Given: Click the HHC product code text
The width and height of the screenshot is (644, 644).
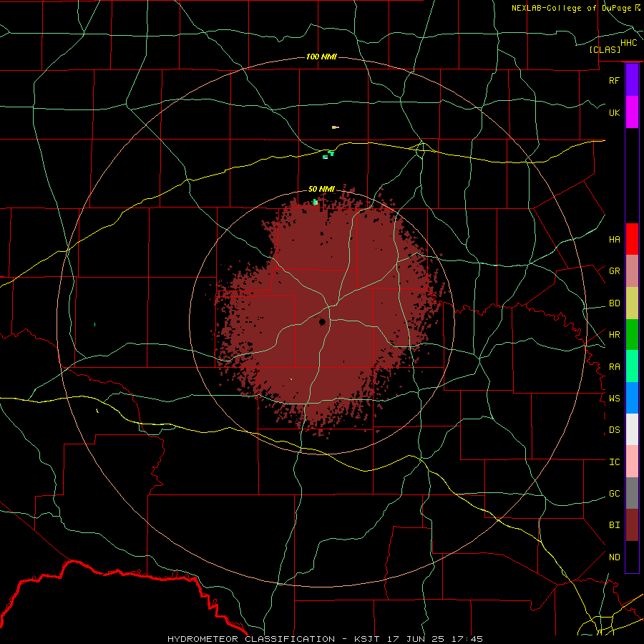Looking at the screenshot, I should 628,43.
